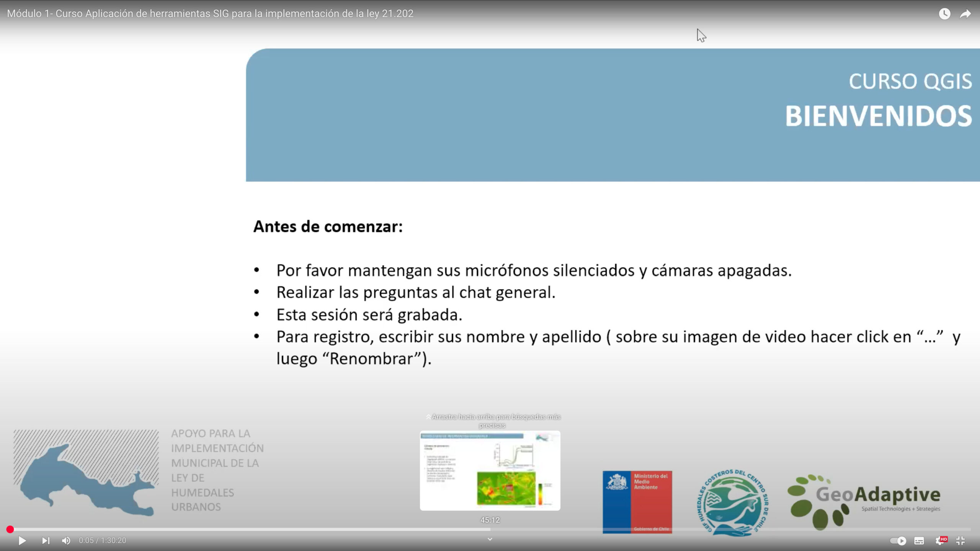Open the video title Módulo 1 link

click(211, 13)
